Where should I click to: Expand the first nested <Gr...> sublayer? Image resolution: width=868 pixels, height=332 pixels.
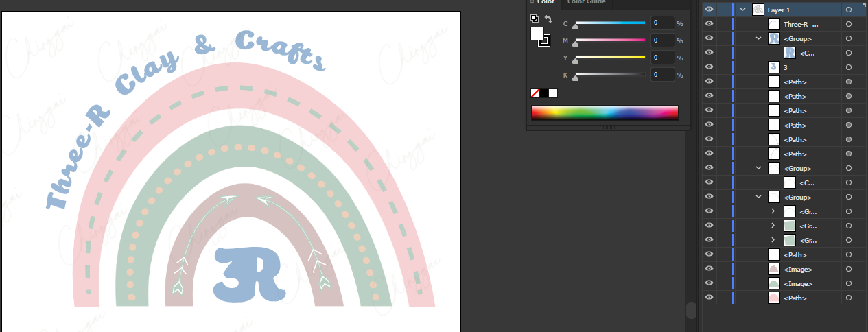[773, 211]
